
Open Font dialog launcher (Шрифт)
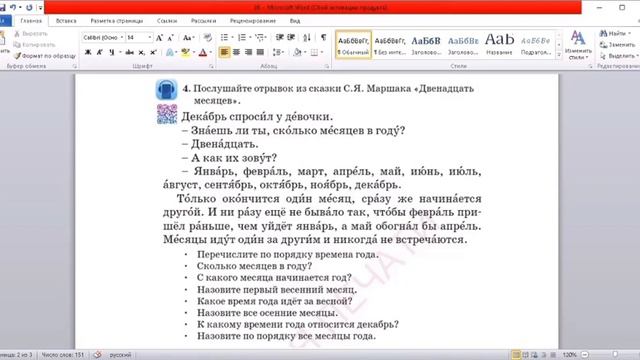pyautogui.click(x=211, y=66)
